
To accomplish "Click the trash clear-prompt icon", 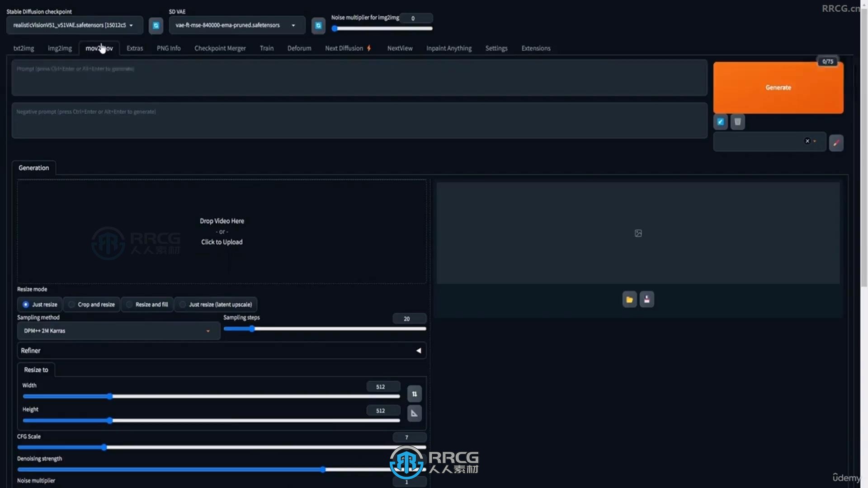I will click(738, 122).
